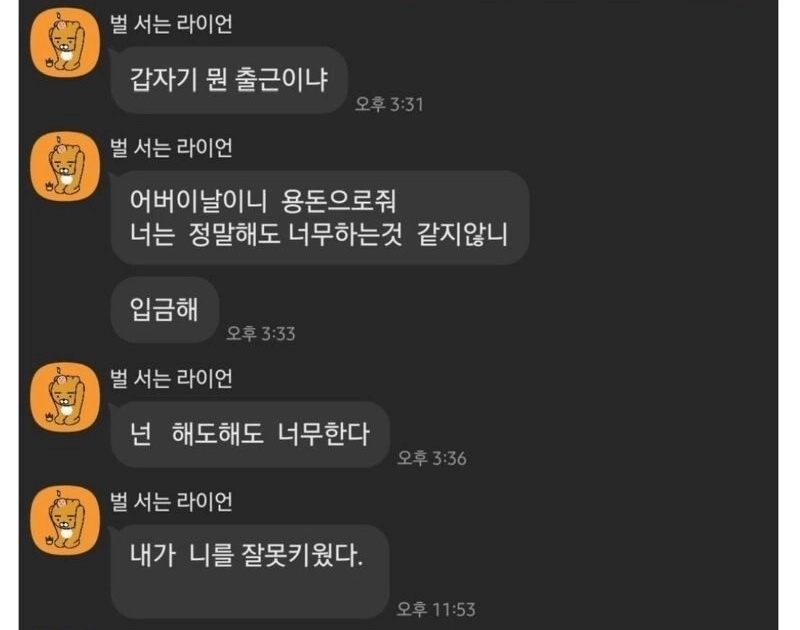Click sender name '벌 서는 라이언' above '갑자기 뭔 출근이냐'

(x=171, y=24)
